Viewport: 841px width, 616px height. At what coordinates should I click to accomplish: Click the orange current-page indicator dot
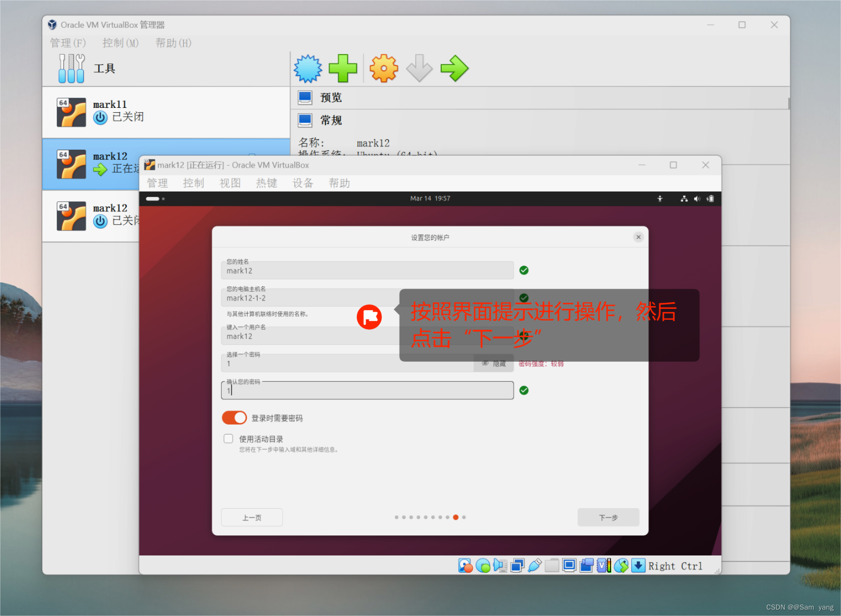(455, 517)
